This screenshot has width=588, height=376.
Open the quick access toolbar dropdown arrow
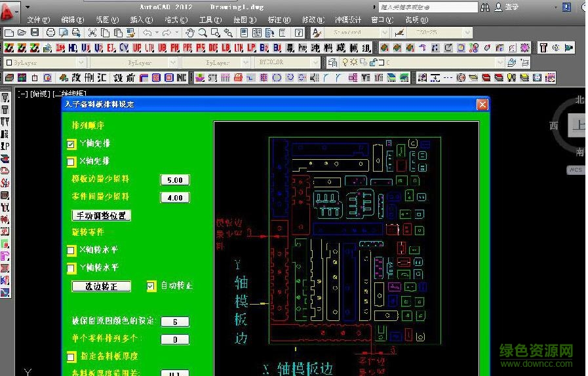tap(28, 7)
